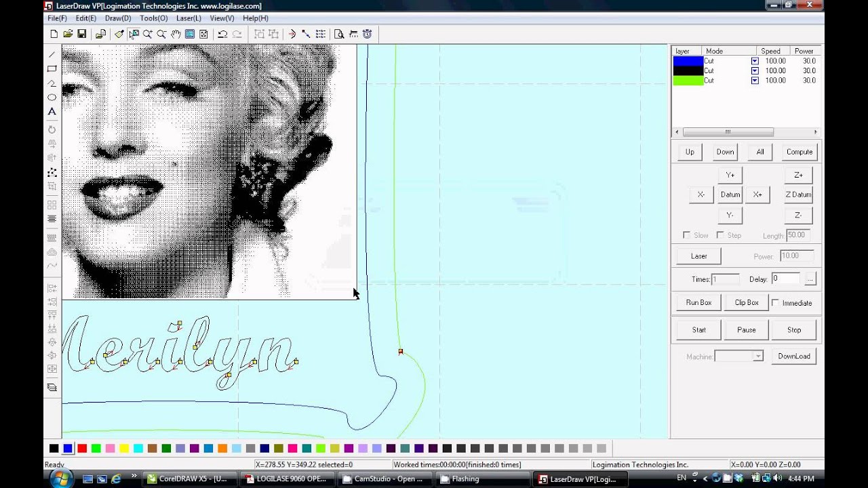Image resolution: width=868 pixels, height=488 pixels.
Task: Select the Rotate tool
Action: pos(52,129)
